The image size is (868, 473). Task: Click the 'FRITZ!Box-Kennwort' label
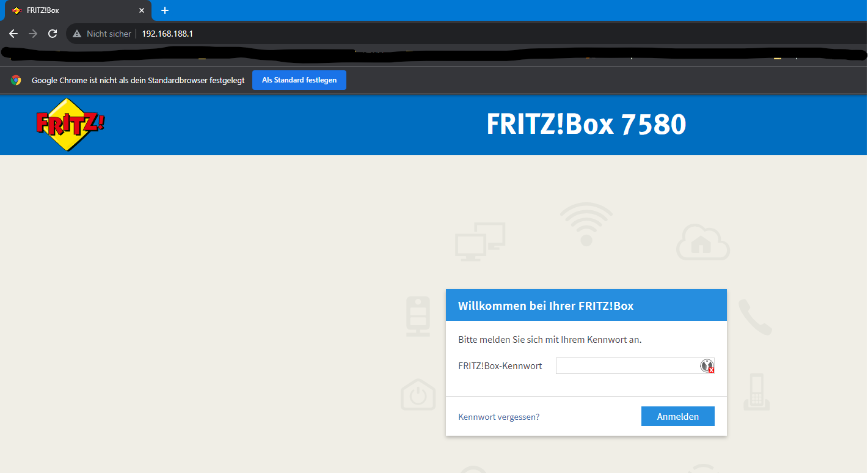(500, 366)
